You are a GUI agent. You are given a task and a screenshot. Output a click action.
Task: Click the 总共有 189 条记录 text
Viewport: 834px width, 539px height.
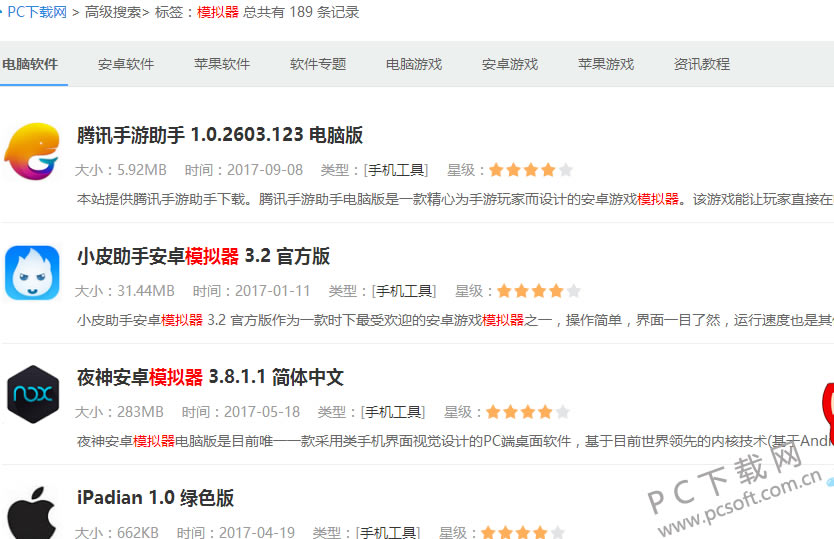click(301, 12)
